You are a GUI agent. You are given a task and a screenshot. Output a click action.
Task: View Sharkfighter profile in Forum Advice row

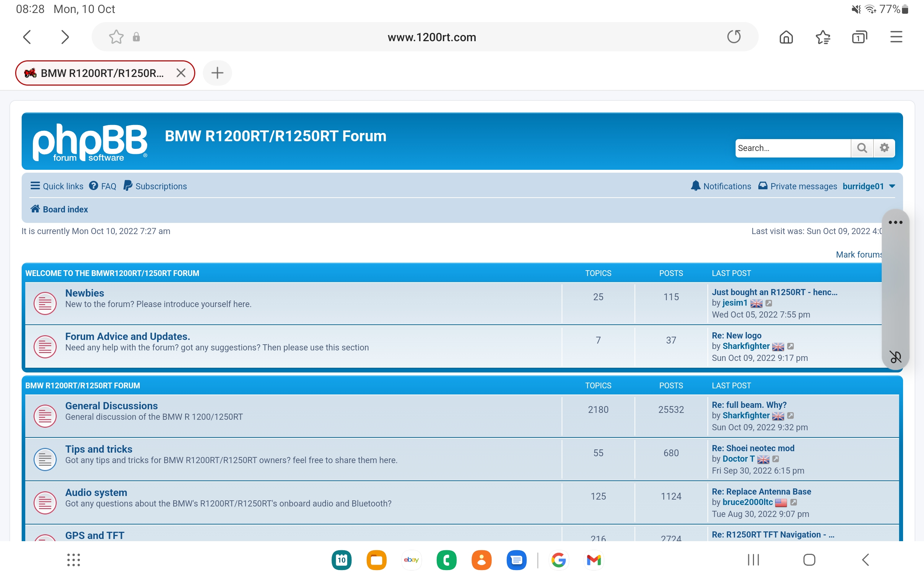[x=746, y=346]
